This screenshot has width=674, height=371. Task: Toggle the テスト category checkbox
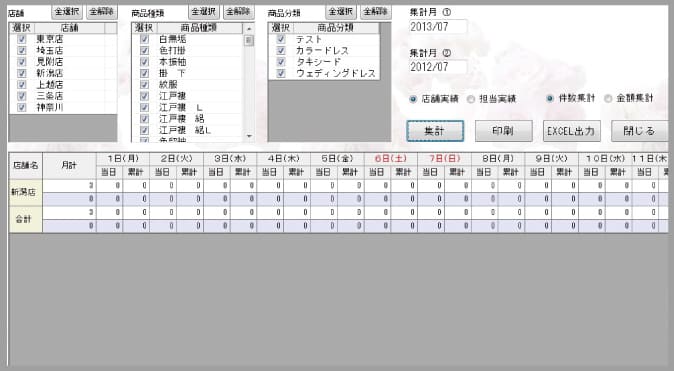click(281, 39)
